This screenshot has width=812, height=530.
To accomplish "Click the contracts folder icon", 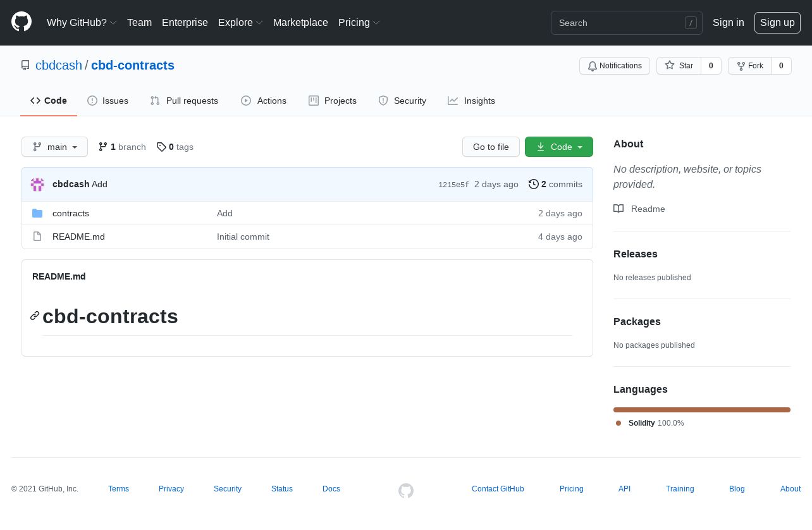I will click(37, 213).
